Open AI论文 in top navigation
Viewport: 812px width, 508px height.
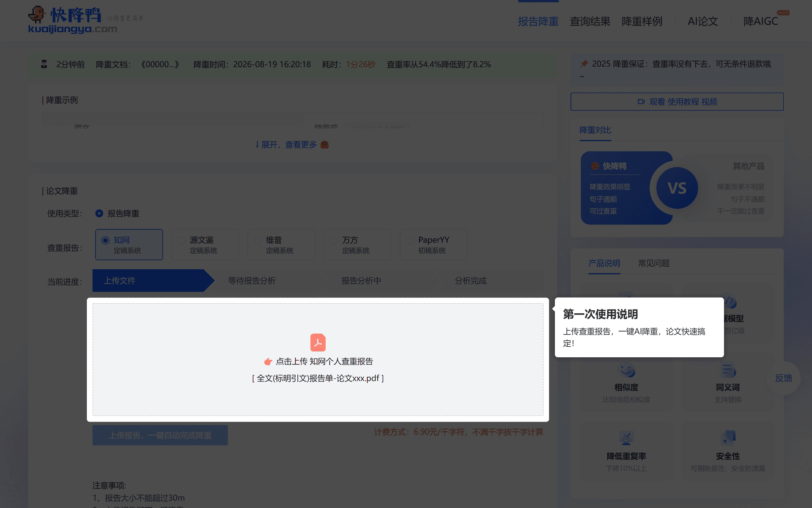coord(703,21)
